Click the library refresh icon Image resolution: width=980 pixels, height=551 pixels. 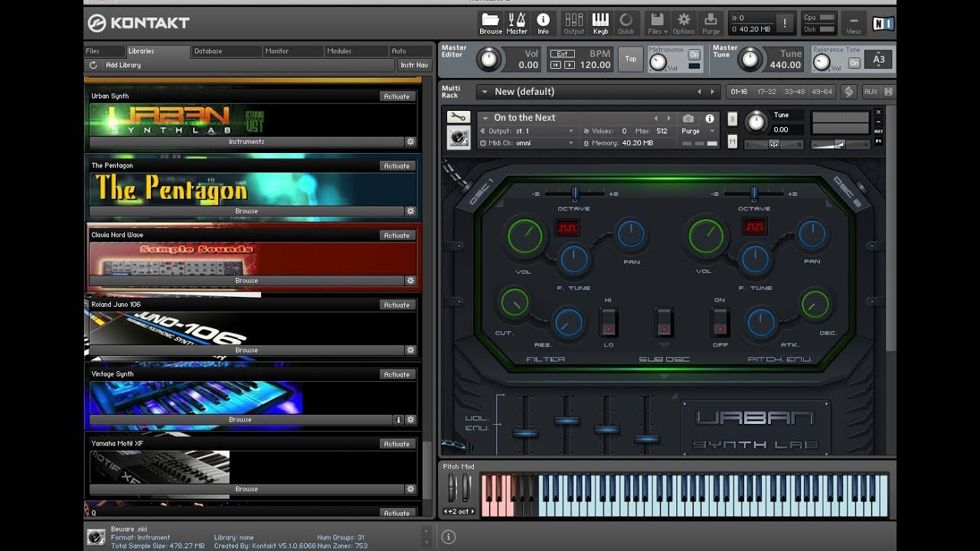click(93, 65)
